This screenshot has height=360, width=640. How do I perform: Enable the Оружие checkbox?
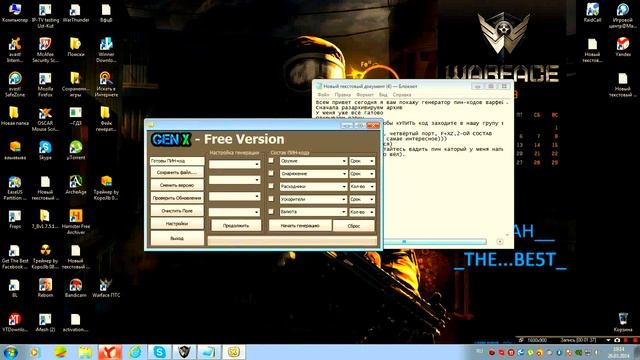pos(271,161)
